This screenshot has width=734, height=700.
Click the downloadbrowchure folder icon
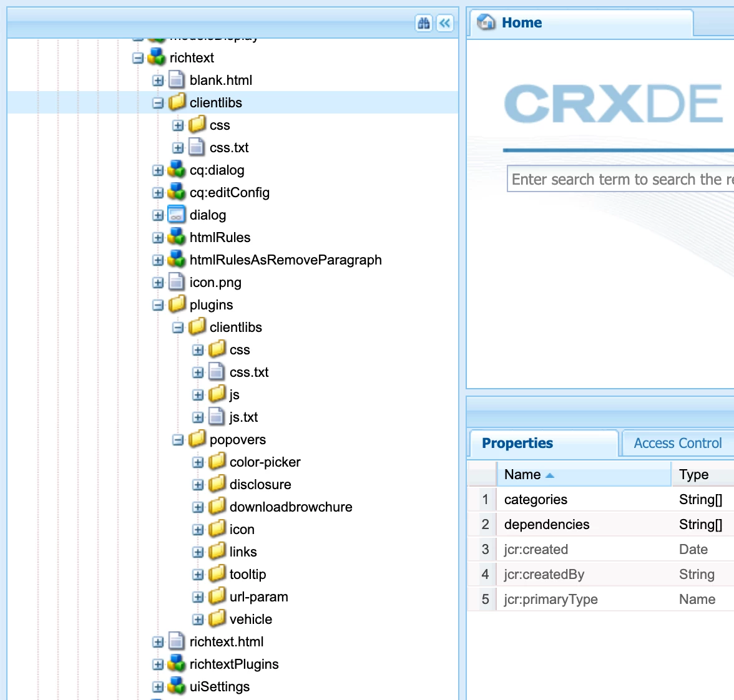click(217, 507)
